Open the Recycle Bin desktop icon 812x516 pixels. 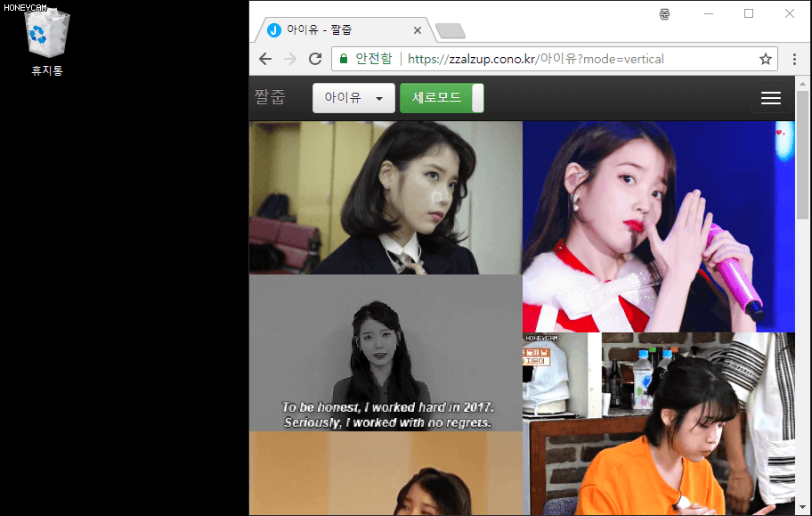click(46, 43)
